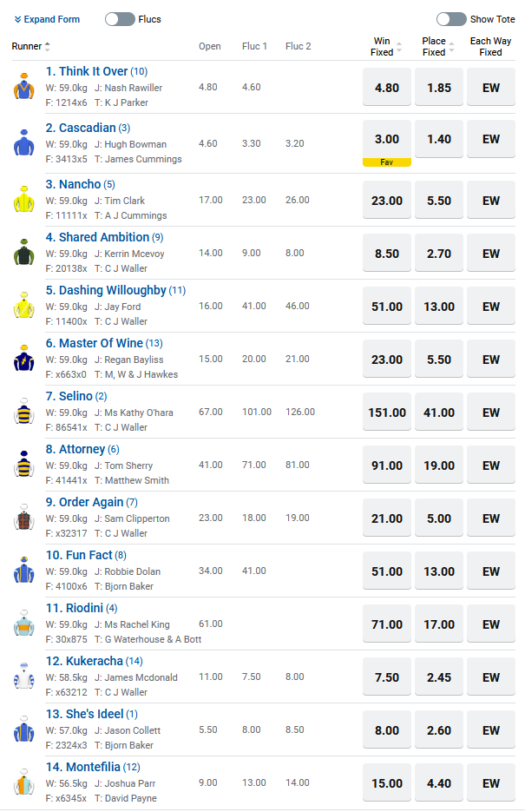Click Order Again's checkered silks icon
Screen dimensions: 525x812
tap(23, 518)
